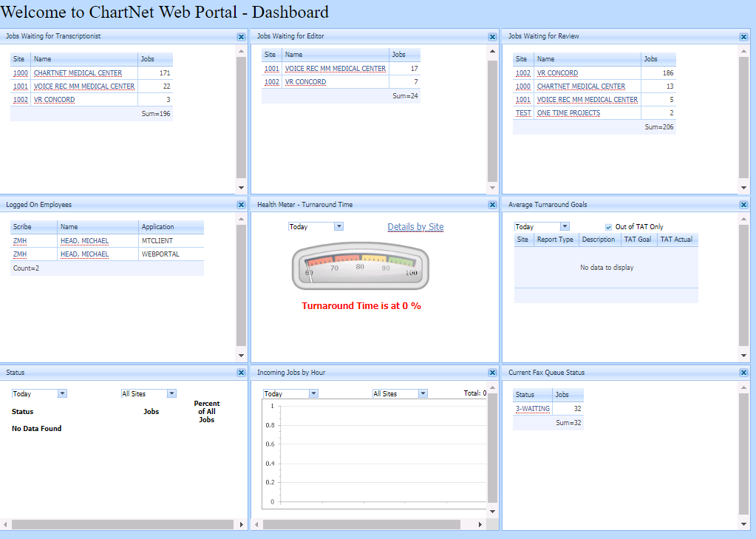The height and width of the screenshot is (539, 756).
Task: Click the Sum=196 total in Transcriptionist jobs
Action: [x=156, y=114]
